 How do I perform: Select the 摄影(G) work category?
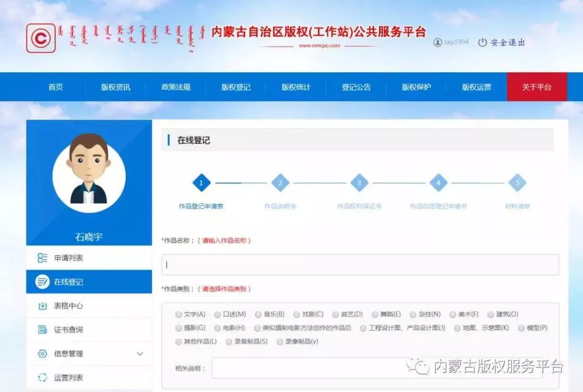(x=178, y=328)
